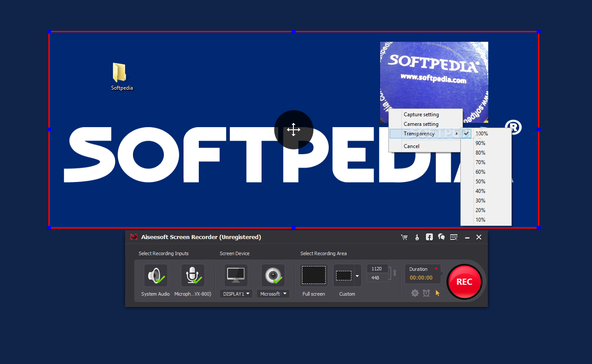Click the Aiseesoft app logo icon
The image size is (592, 364).
[134, 237]
